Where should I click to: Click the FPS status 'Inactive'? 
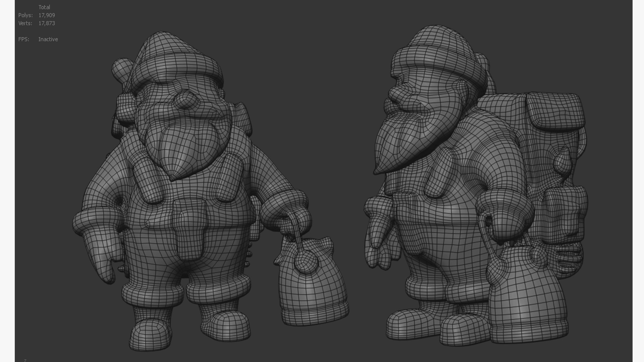(48, 39)
